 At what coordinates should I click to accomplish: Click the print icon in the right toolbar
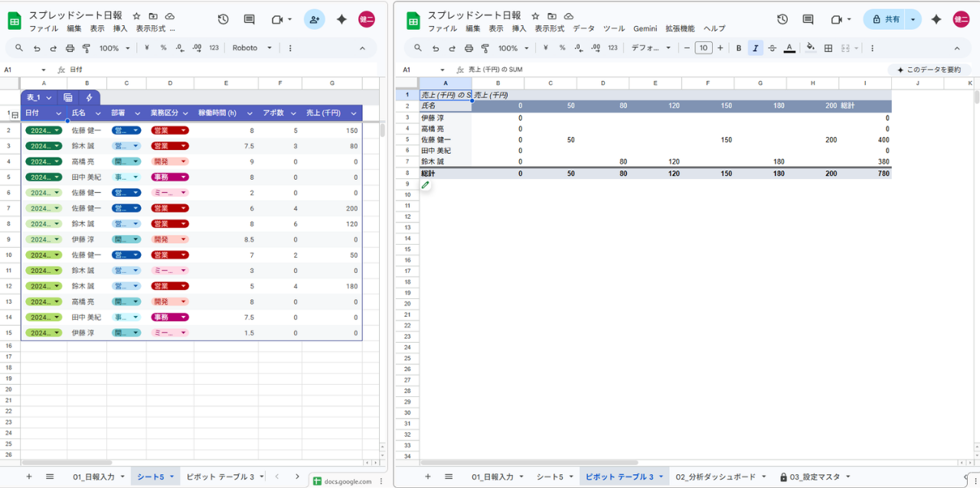[x=469, y=47]
